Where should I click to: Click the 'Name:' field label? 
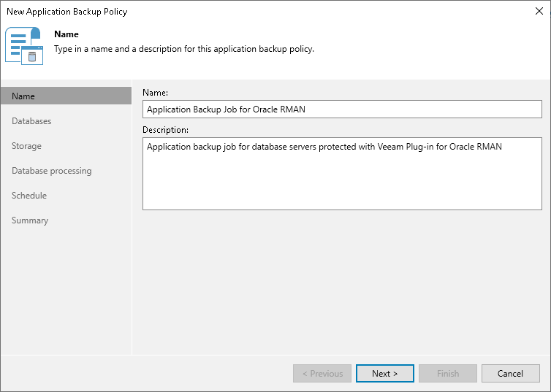[156, 93]
